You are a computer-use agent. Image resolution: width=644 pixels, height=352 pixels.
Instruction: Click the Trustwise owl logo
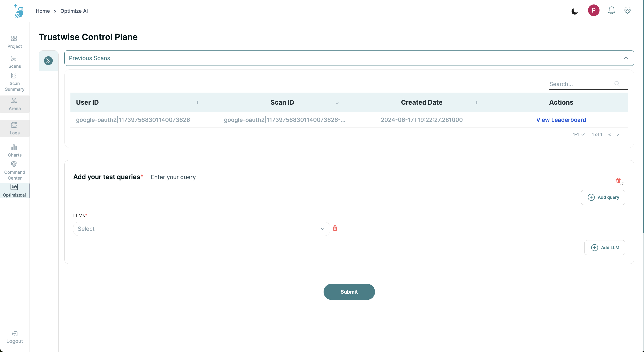point(19,11)
